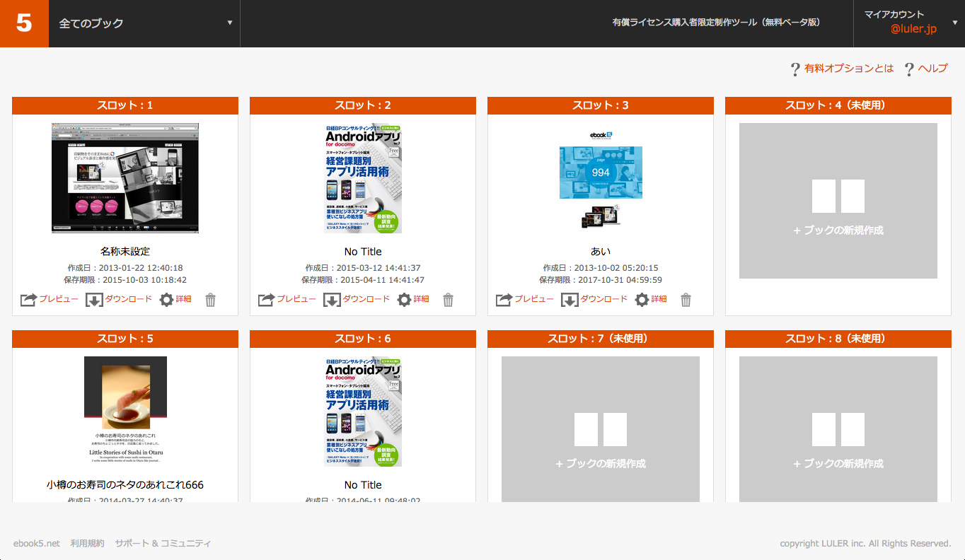Click the 作成日：2013-01-22 12:40:18 text

pyautogui.click(x=125, y=268)
